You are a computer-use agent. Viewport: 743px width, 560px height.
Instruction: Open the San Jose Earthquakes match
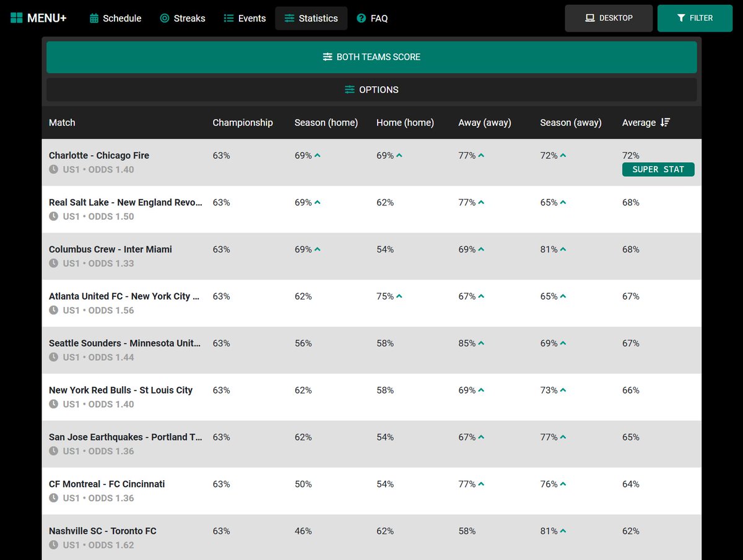(126, 437)
